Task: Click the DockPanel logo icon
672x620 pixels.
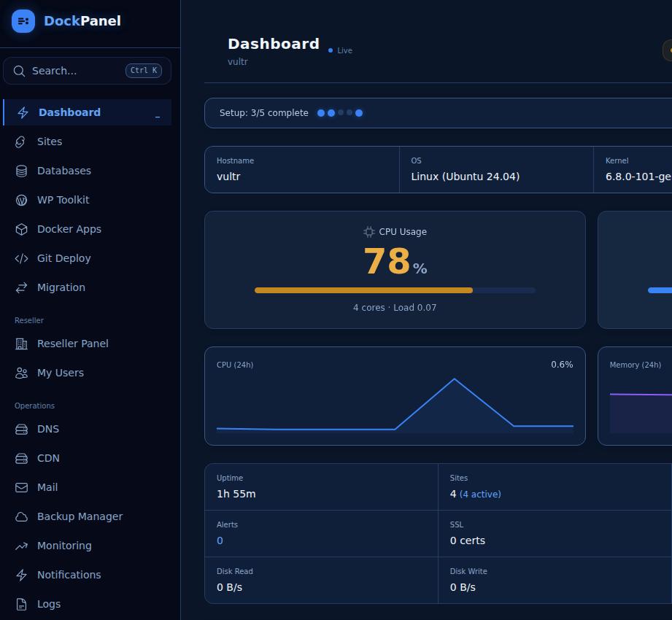Action: click(x=23, y=21)
